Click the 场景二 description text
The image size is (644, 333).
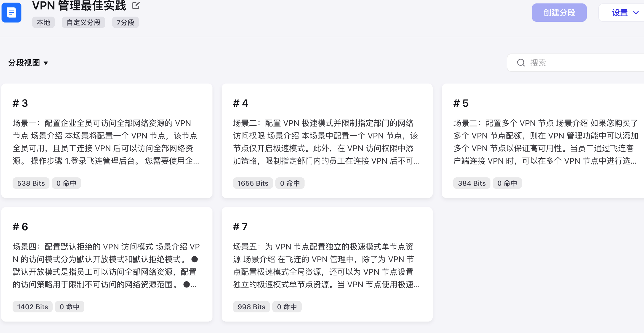pos(326,142)
